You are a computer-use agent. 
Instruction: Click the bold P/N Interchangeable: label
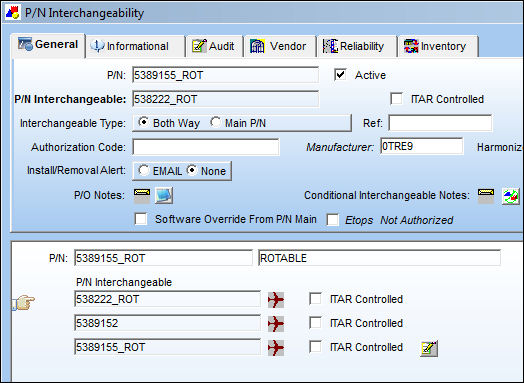pyautogui.click(x=70, y=99)
